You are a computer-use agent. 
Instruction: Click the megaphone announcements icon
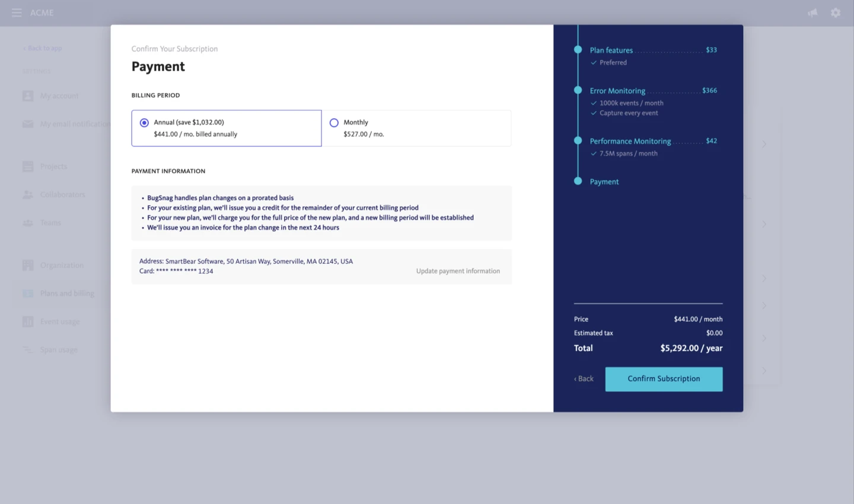(x=812, y=12)
